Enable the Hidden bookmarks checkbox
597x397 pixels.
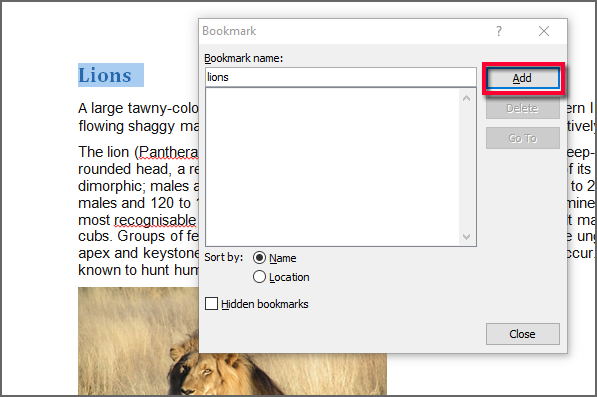(x=211, y=304)
